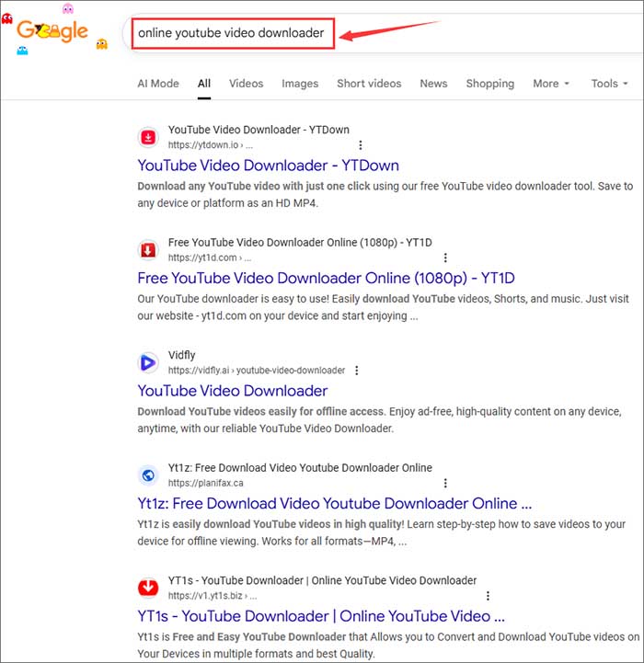Select the All results tab
The image size is (644, 663).
[x=204, y=84]
